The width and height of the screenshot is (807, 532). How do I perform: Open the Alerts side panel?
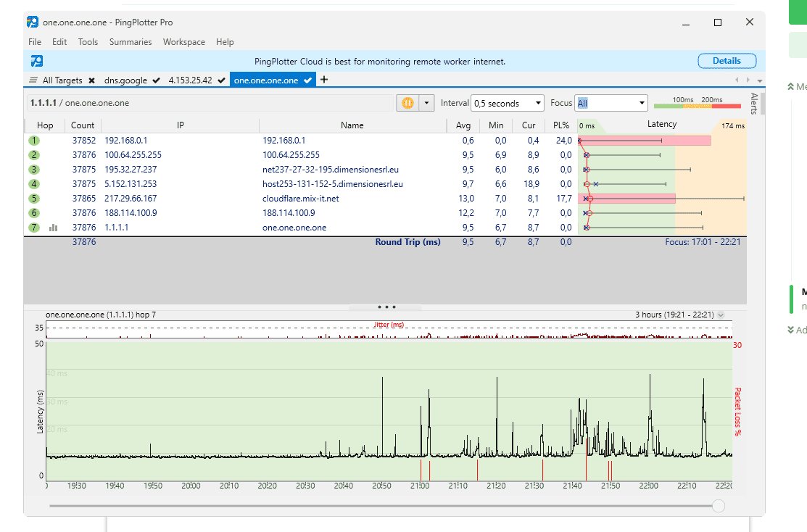[x=754, y=105]
